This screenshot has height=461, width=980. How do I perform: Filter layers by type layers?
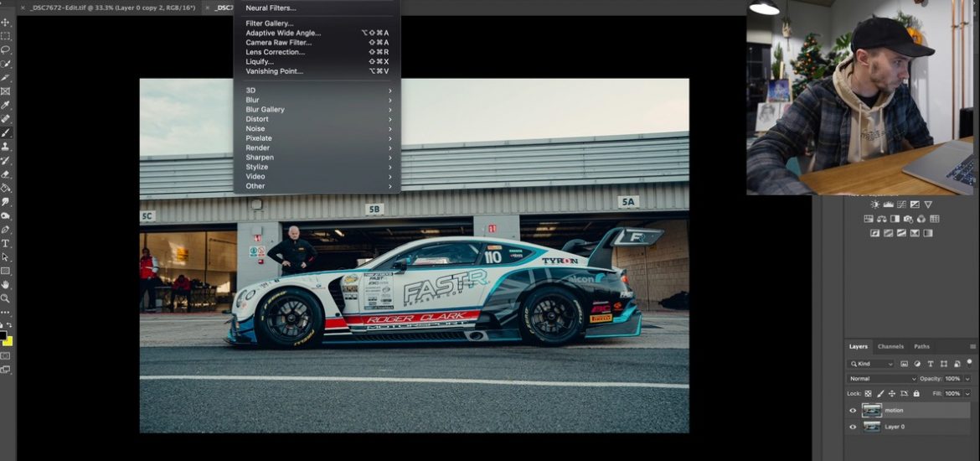click(931, 364)
